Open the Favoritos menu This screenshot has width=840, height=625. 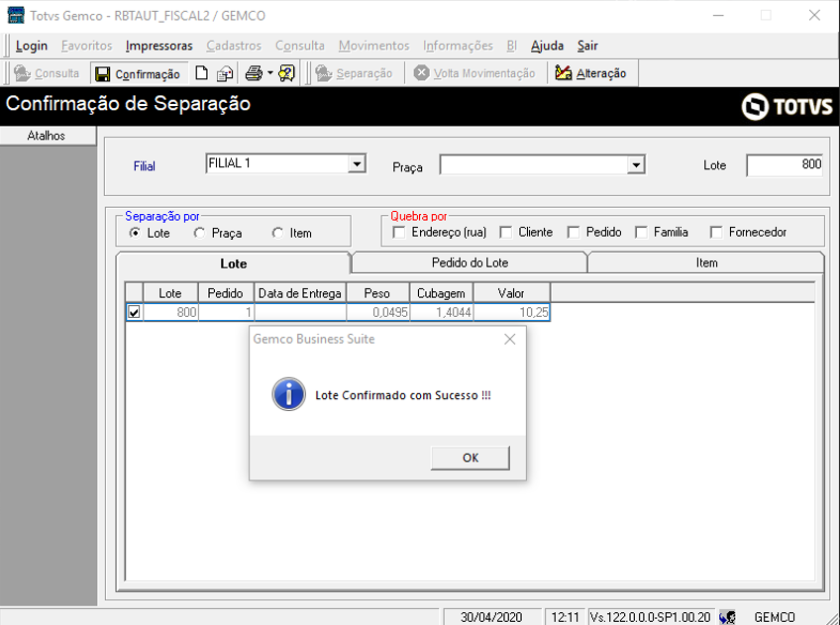87,47
